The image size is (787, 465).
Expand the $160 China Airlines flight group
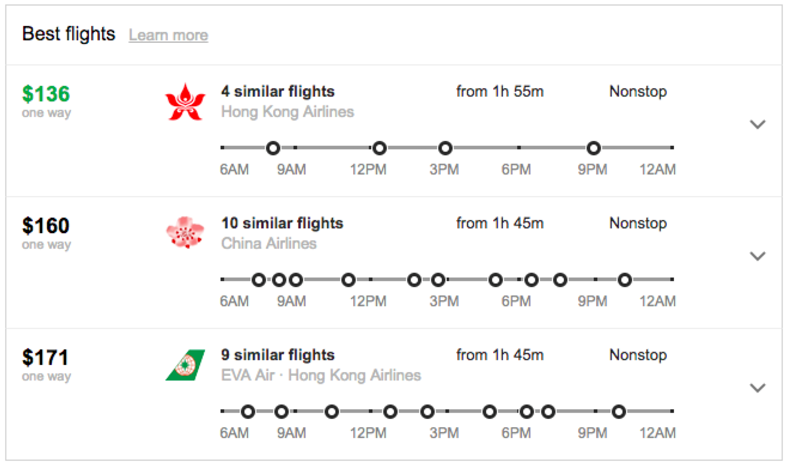point(757,256)
